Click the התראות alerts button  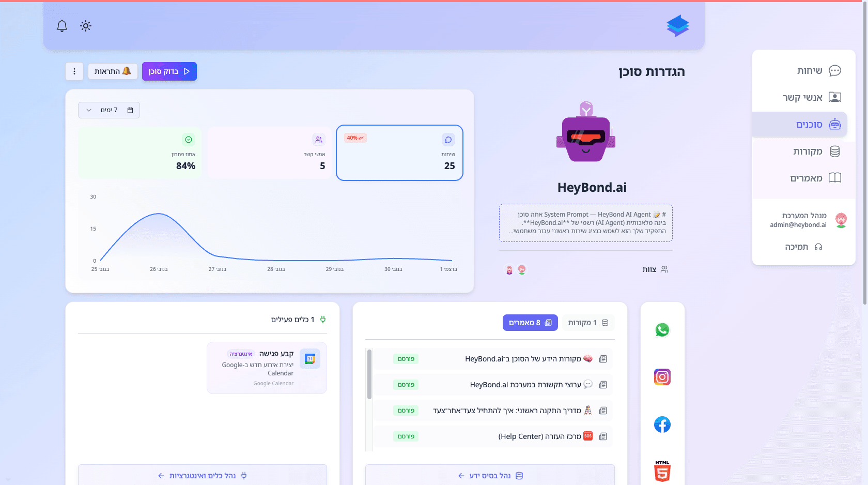(113, 71)
